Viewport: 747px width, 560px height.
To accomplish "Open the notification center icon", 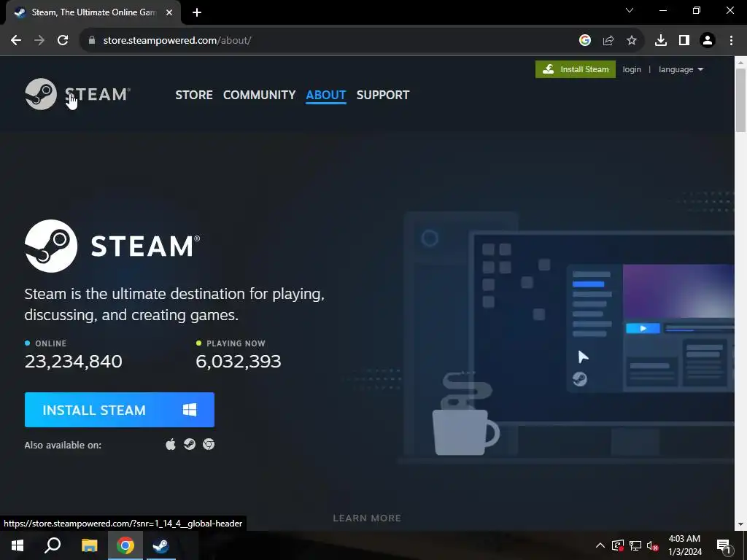I will tap(724, 545).
